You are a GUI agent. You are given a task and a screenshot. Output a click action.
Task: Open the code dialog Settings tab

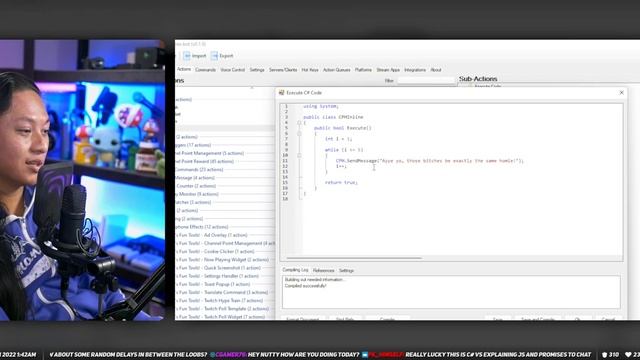pos(346,270)
